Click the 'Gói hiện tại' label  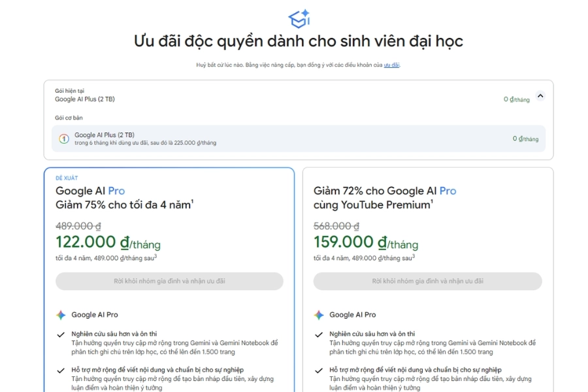pos(69,91)
